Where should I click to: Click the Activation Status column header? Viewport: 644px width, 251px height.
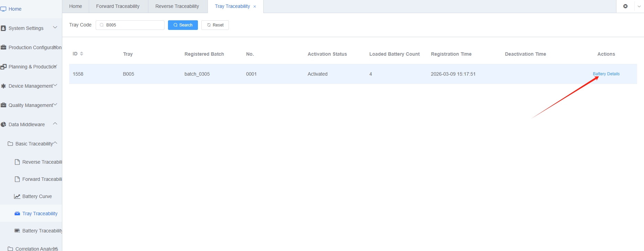[327, 54]
